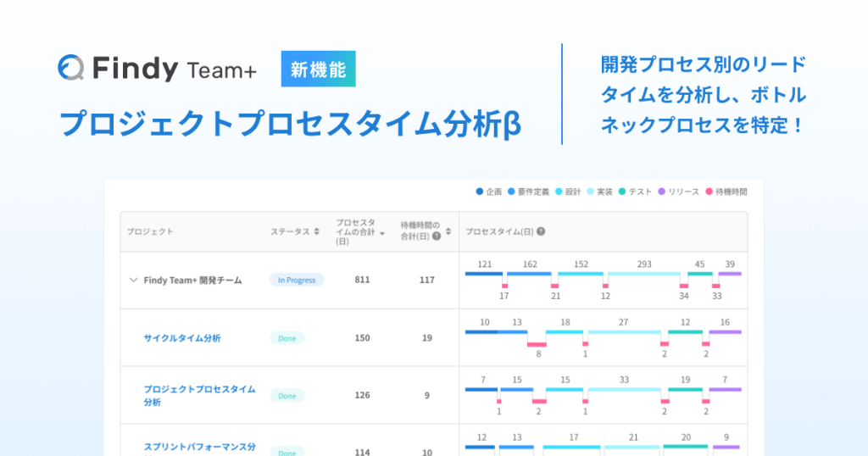Sort by ステータス column arrows
Viewport: 868px width, 456px height.
click(317, 231)
